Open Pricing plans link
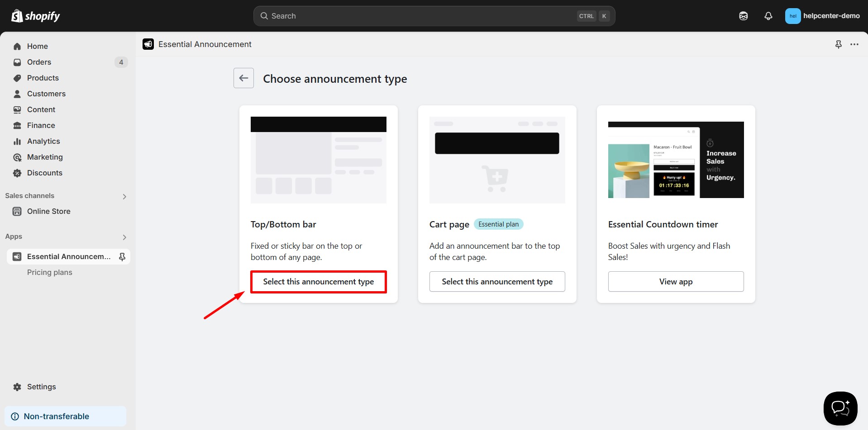 pos(49,272)
